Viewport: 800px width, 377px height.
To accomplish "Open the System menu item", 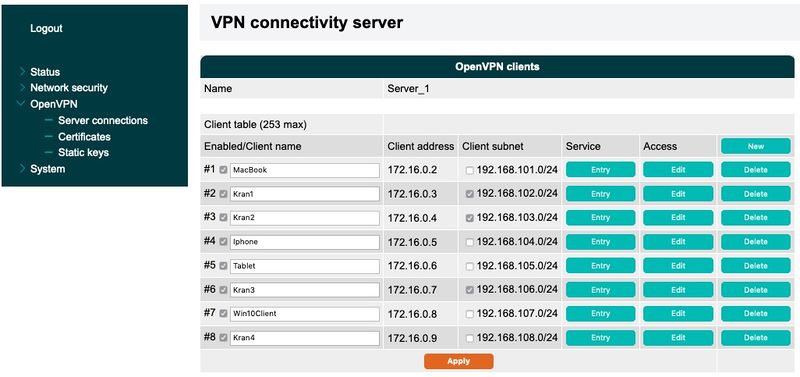I will [47, 169].
